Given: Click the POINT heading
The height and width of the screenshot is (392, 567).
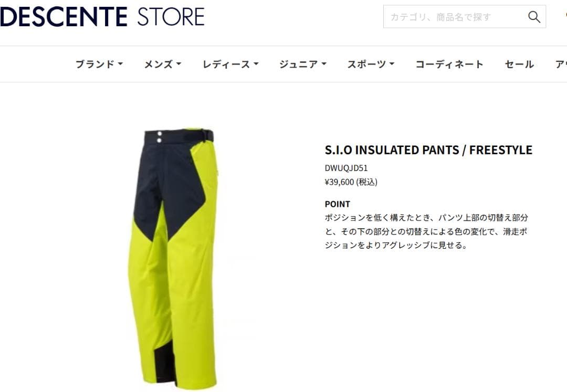Looking at the screenshot, I should [x=338, y=204].
